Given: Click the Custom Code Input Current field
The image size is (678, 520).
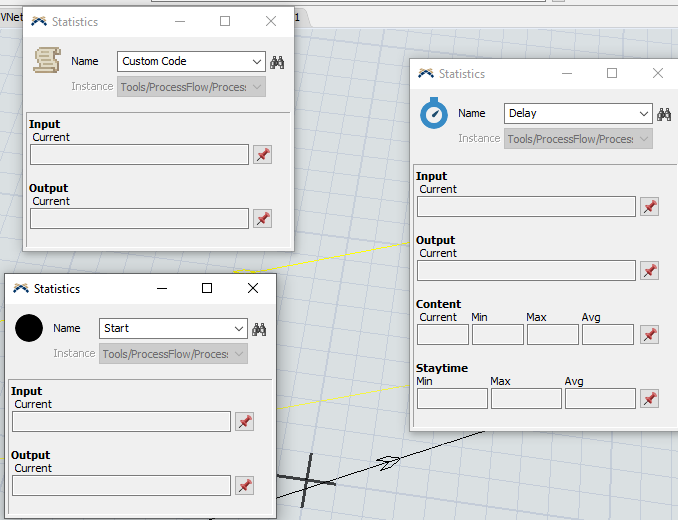Looking at the screenshot, I should click(x=139, y=155).
